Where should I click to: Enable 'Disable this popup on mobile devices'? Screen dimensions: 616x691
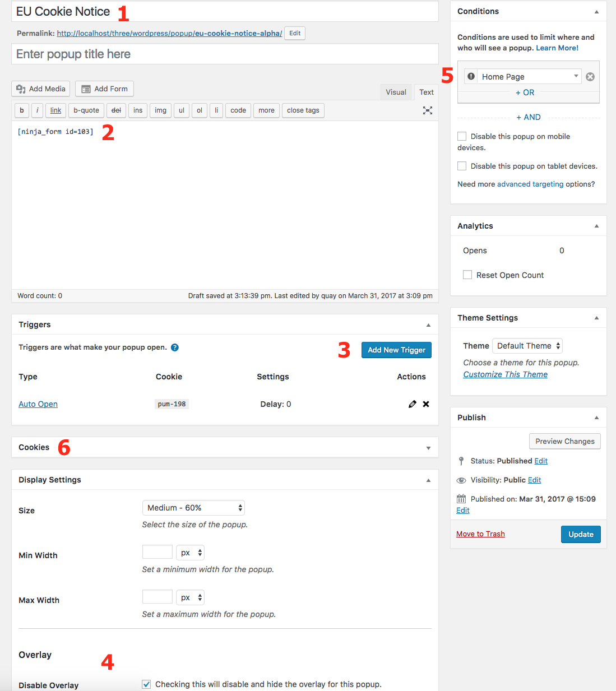[x=462, y=136]
